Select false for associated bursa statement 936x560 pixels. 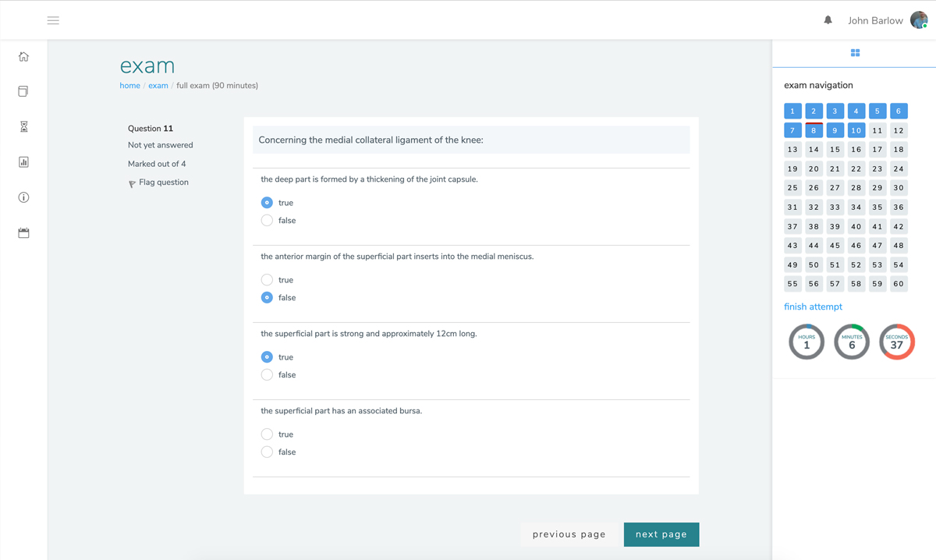tap(267, 452)
